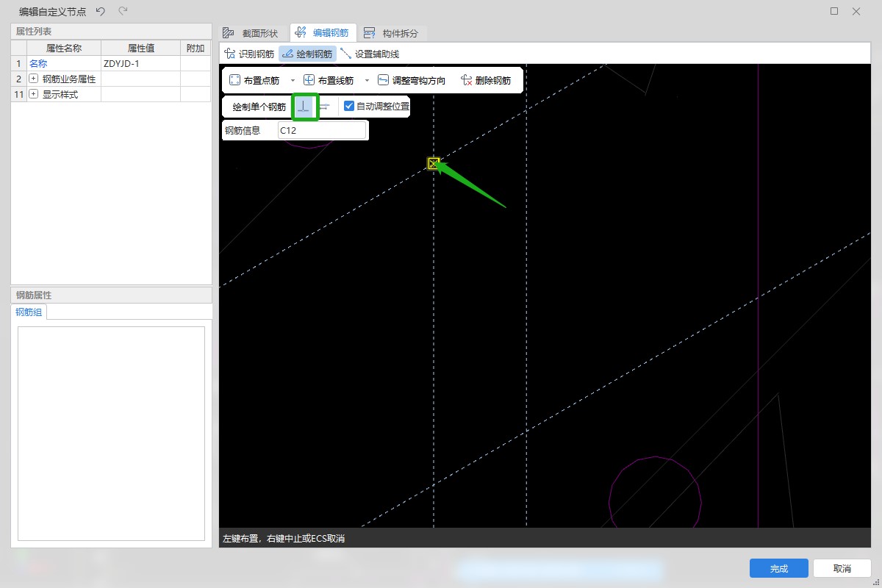This screenshot has width=882, height=588.
Task: Select the parallel lines draw mode icon
Action: click(324, 107)
